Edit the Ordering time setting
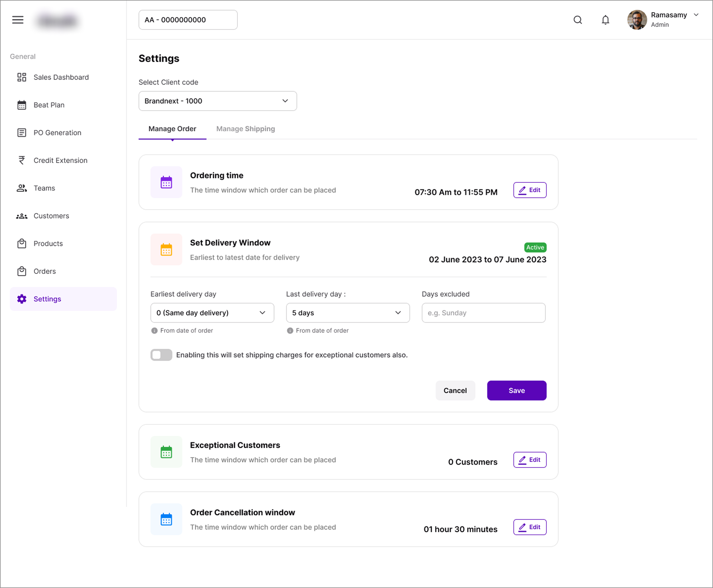The height and width of the screenshot is (588, 713). click(530, 190)
